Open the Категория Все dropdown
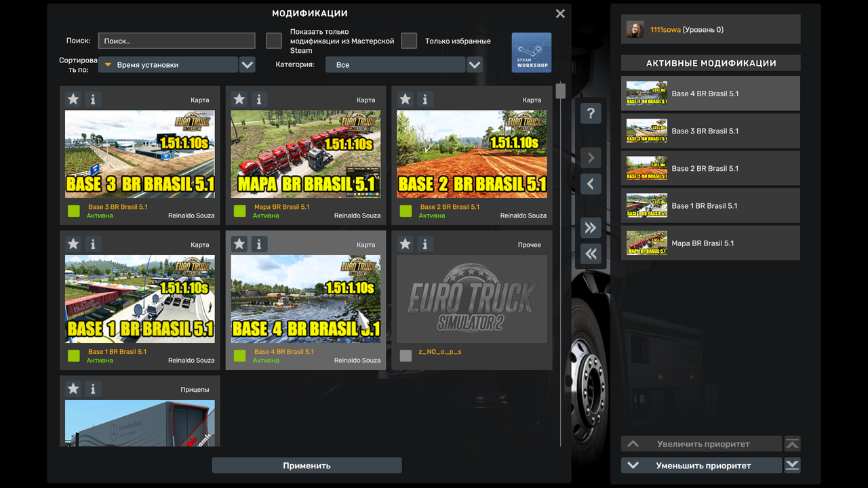This screenshot has height=488, width=868. [x=395, y=65]
